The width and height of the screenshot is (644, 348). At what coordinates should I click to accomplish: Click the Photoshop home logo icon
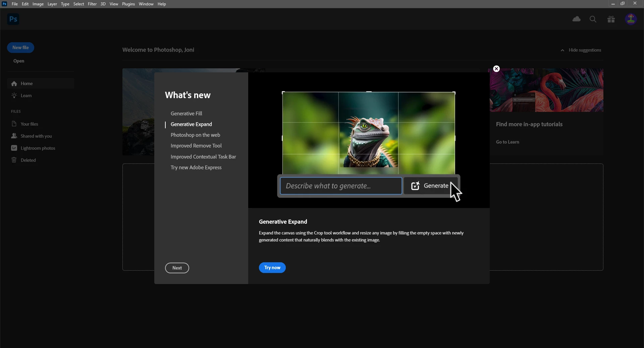(13, 19)
